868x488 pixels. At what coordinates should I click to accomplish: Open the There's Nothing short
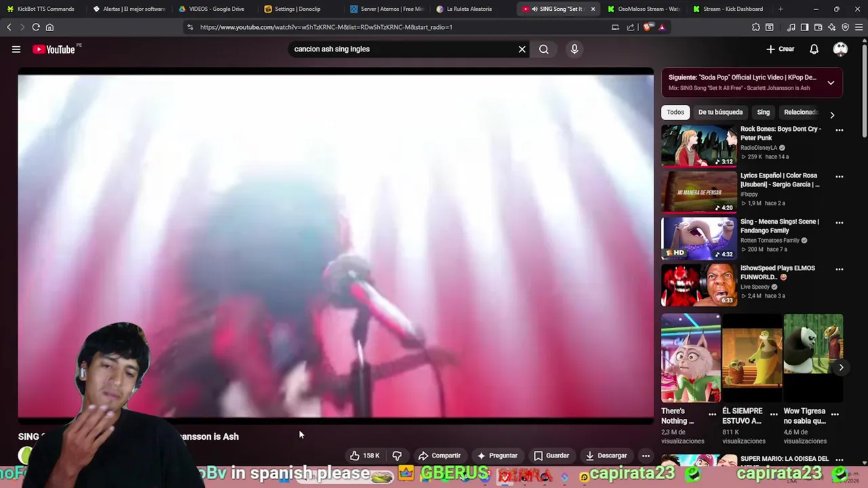pyautogui.click(x=690, y=358)
